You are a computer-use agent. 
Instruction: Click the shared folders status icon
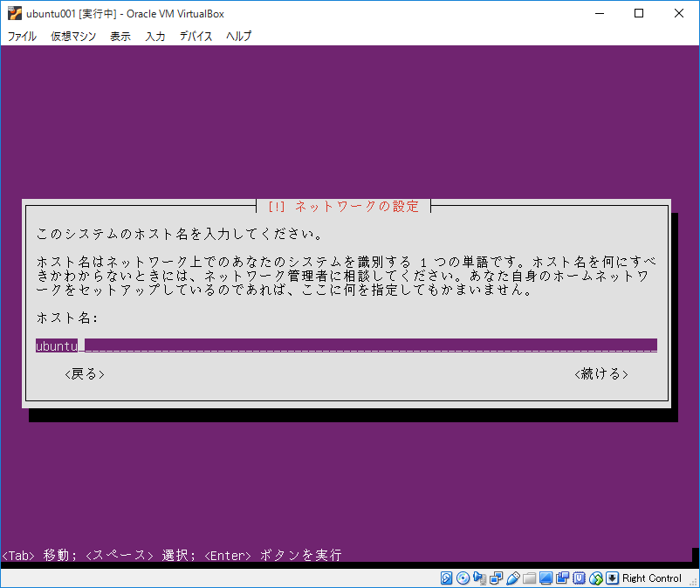coord(527,578)
